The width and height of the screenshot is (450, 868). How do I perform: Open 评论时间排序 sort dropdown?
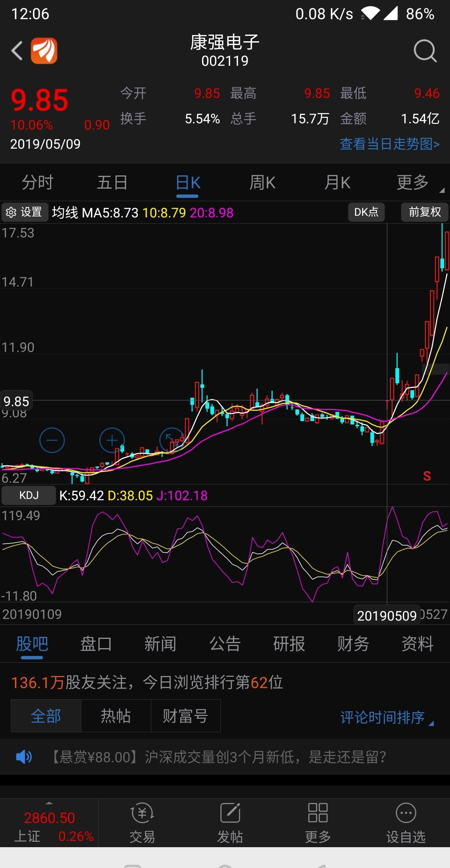(386, 717)
